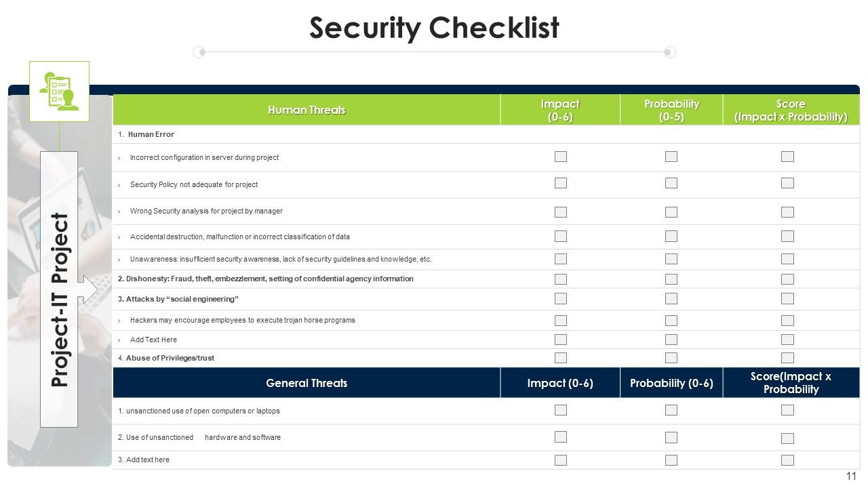Select the Add Text Here placeholder row
The height and width of the screenshot is (488, 868).
tap(486, 340)
